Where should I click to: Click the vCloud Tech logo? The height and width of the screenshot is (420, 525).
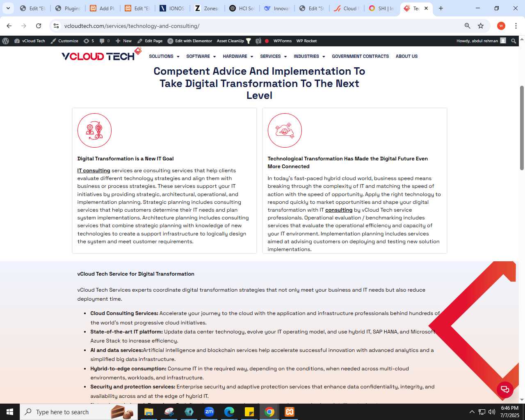click(101, 55)
